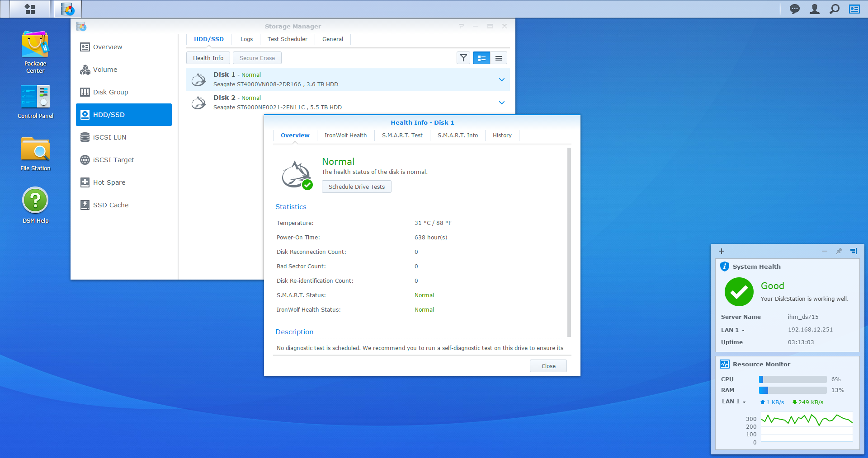Image resolution: width=868 pixels, height=458 pixels.
Task: Click the RAM usage bar
Action: 793,390
